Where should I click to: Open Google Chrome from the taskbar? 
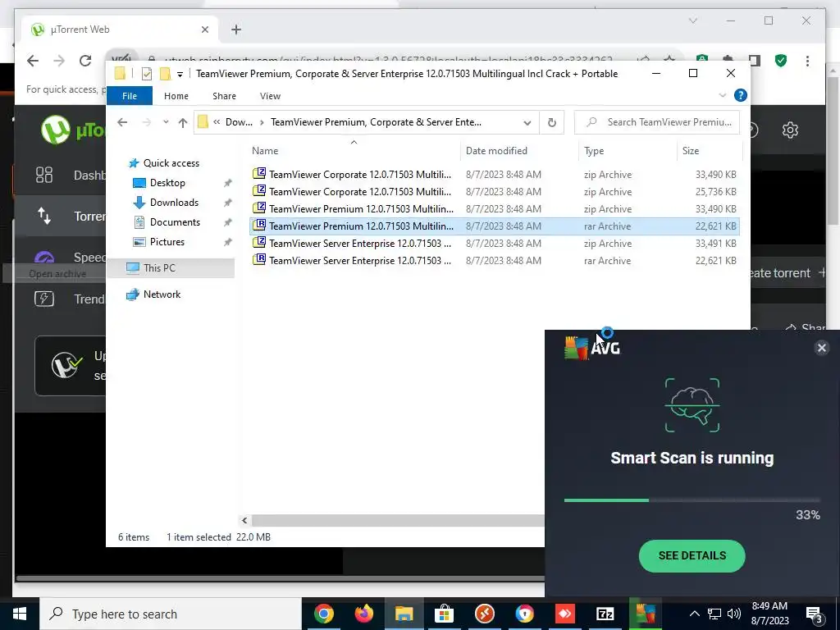point(323,614)
